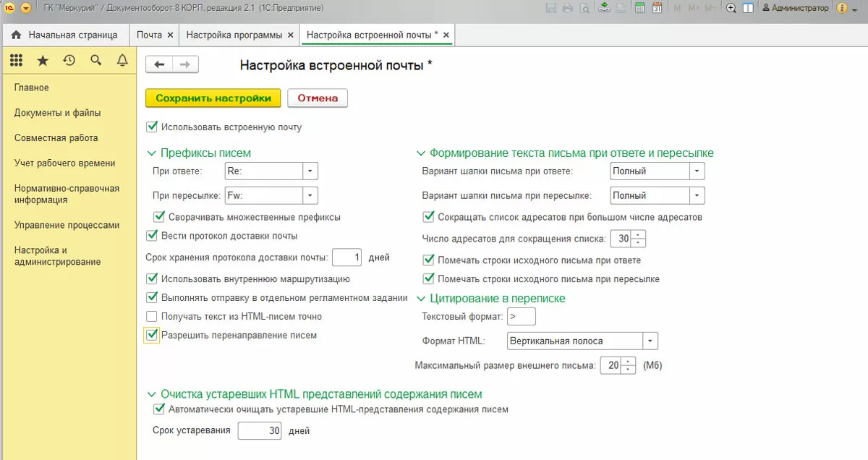Toggle Использовать внутреннюю маршрутизацию checkbox
Image resolution: width=868 pixels, height=460 pixels.
152,278
